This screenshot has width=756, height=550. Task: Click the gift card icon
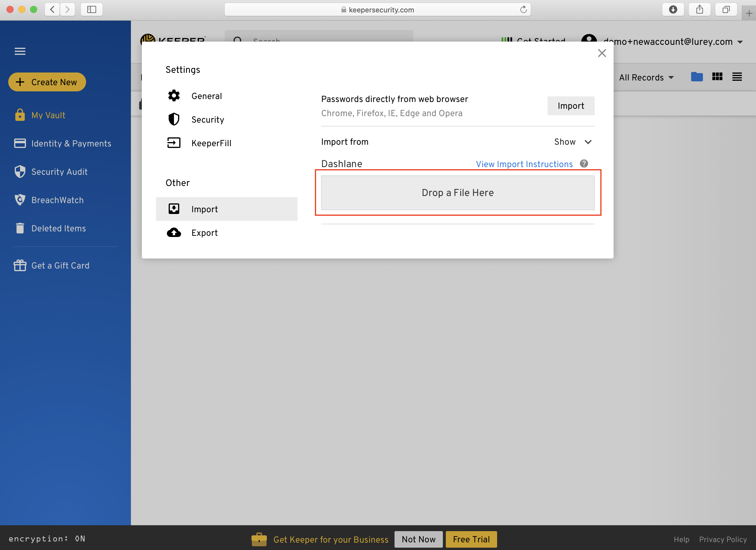click(20, 266)
